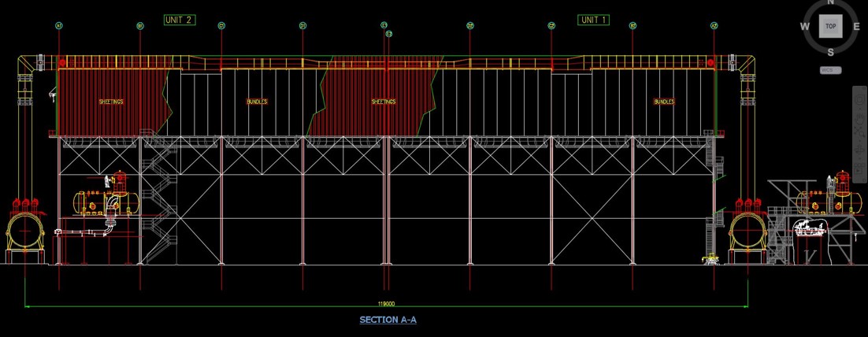Click the S compass direction on the ViewCube
This screenshot has width=868, height=337.
click(830, 52)
